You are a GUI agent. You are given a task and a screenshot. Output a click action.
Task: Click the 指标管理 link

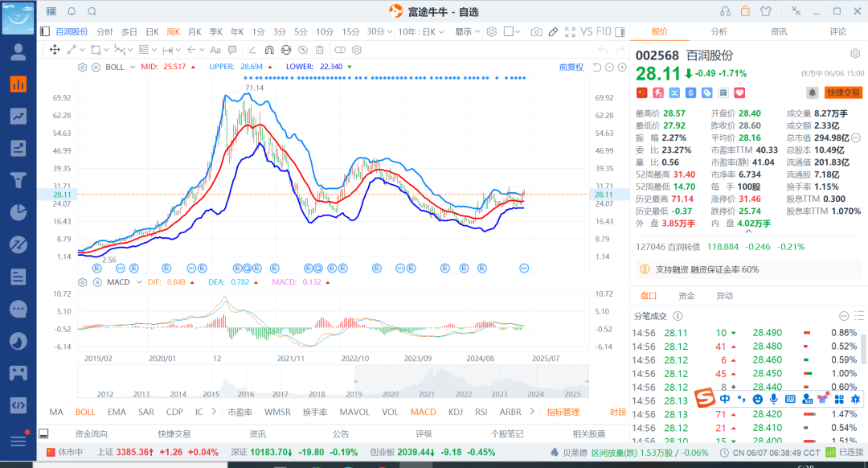[x=563, y=412]
